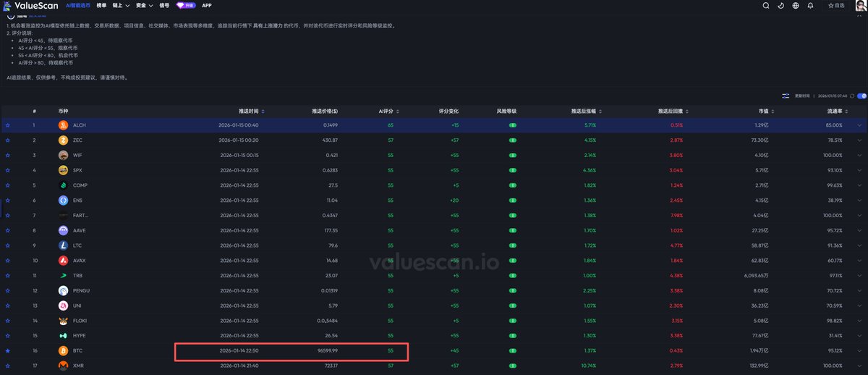Star the PENGU row as favorite
Screen dimensions: 868x375
[x=8, y=290]
